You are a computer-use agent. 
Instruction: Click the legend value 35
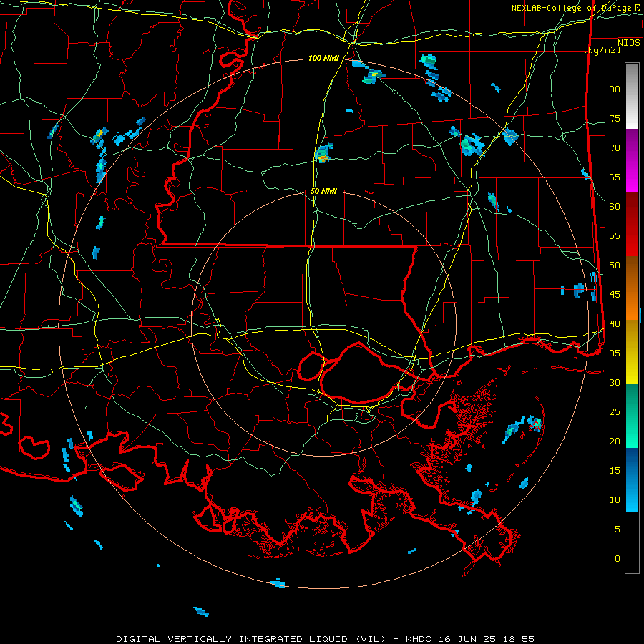(615, 353)
